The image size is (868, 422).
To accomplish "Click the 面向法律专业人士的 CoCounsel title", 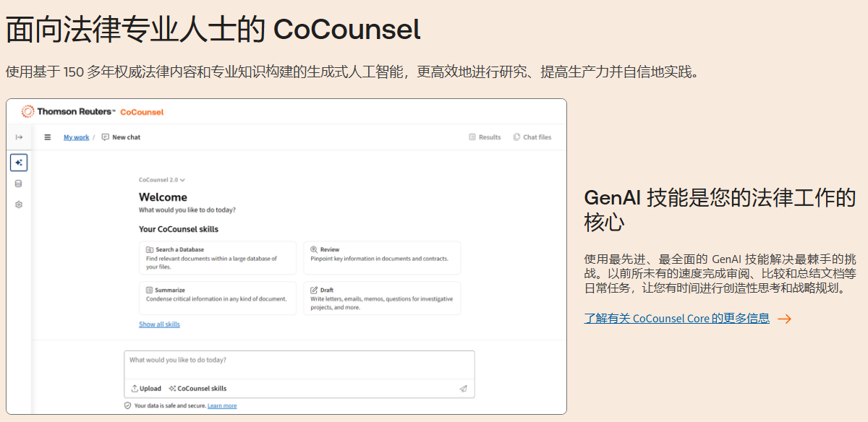I will click(213, 29).
